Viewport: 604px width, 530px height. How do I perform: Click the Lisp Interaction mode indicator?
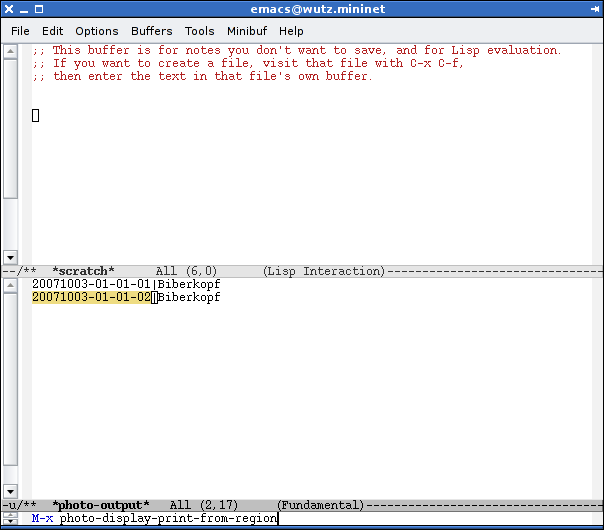pyautogui.click(x=323, y=271)
